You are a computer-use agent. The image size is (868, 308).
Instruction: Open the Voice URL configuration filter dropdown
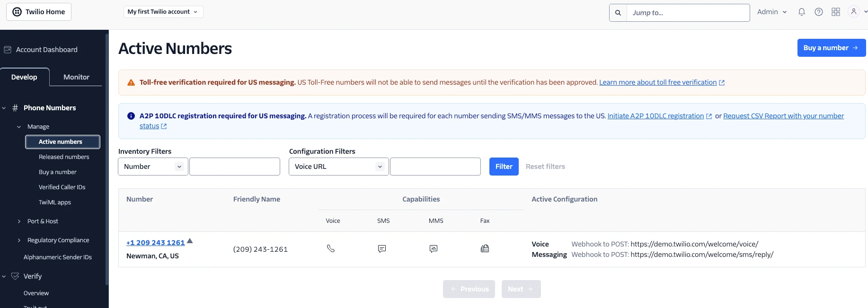pos(339,167)
